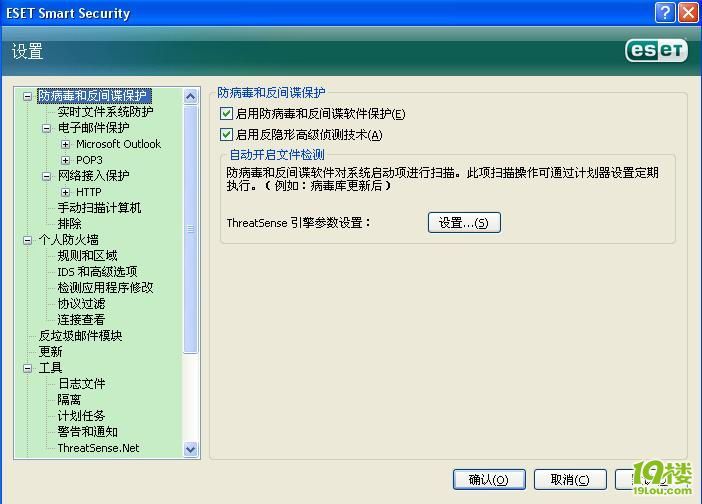The width and height of the screenshot is (702, 504).
Task: Toggle 启用反隐形高级侦测技术 checkbox
Action: 226,134
